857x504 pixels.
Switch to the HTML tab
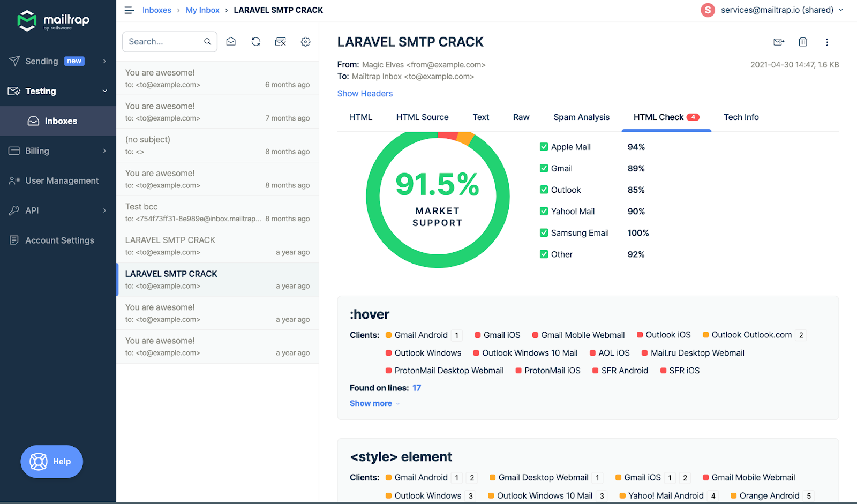tap(360, 117)
